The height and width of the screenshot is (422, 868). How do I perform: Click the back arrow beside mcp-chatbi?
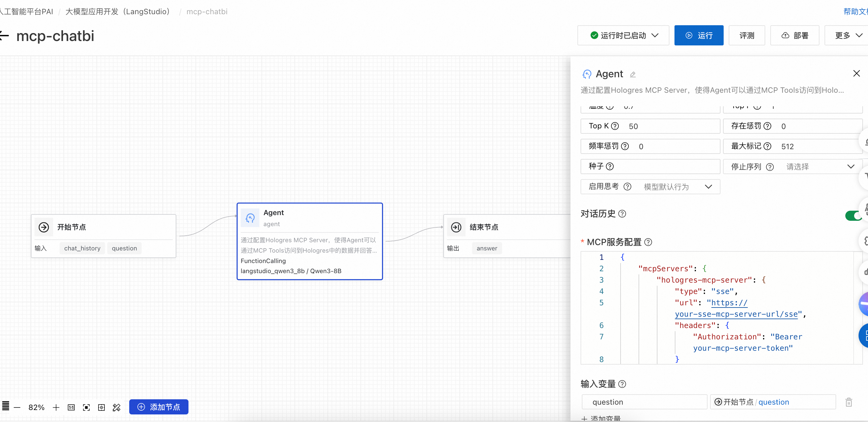(4, 35)
